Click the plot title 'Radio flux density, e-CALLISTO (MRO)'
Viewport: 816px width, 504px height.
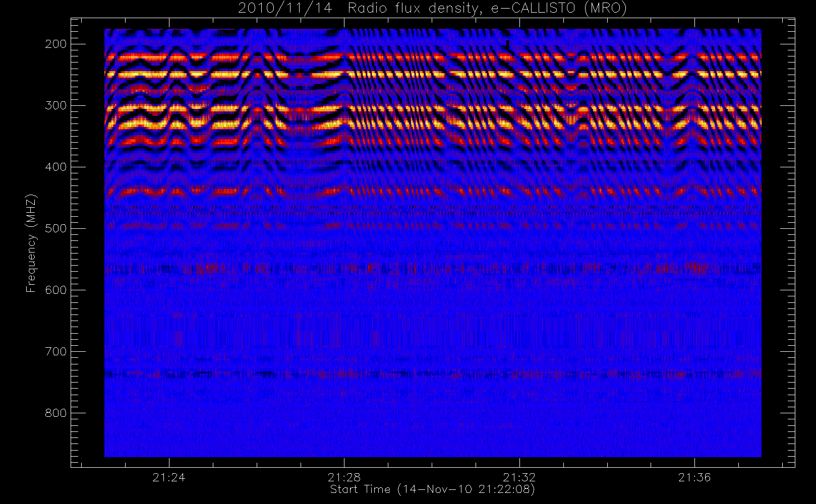[x=487, y=9]
